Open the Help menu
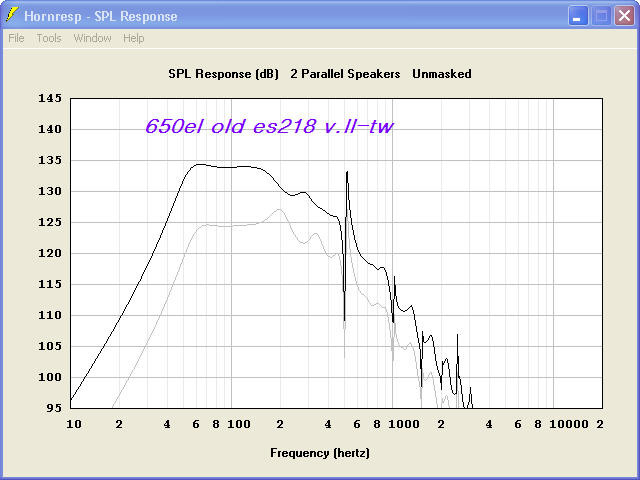 [x=133, y=38]
